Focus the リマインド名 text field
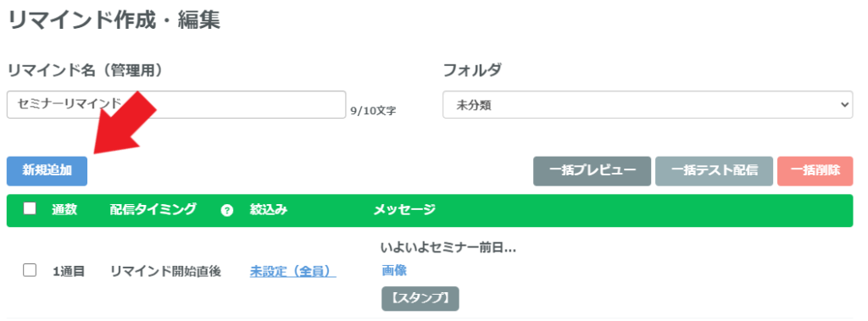Screen dimensions: 868x321 [x=176, y=105]
